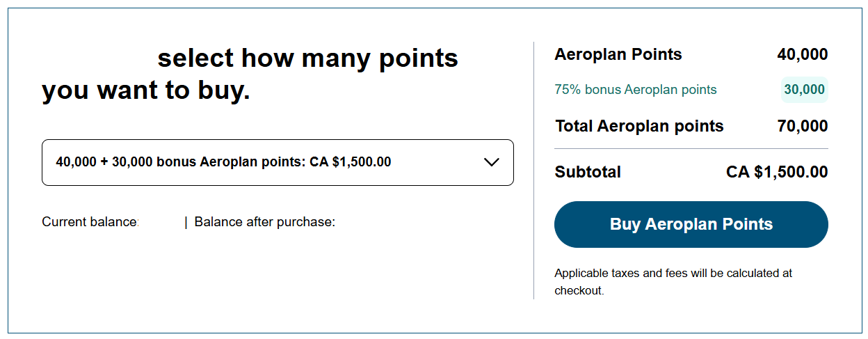Click the 75% bonus Aeroplan points text
868x339 pixels.
click(635, 90)
